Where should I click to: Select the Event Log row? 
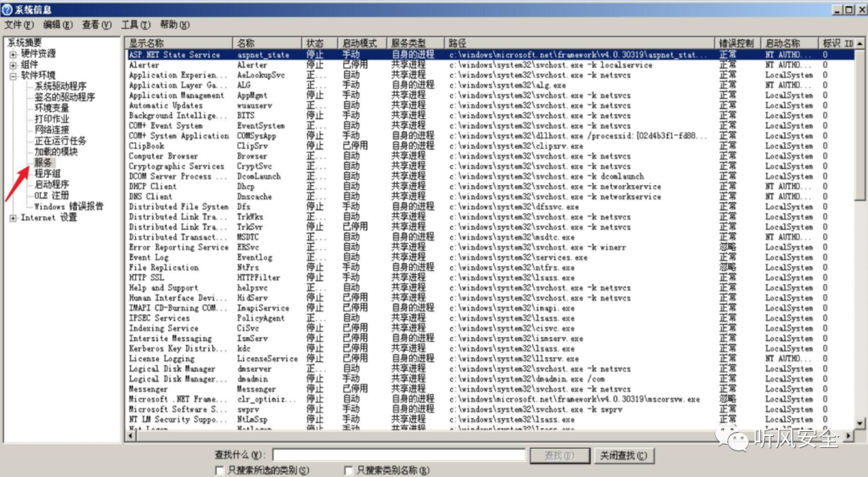(490, 257)
